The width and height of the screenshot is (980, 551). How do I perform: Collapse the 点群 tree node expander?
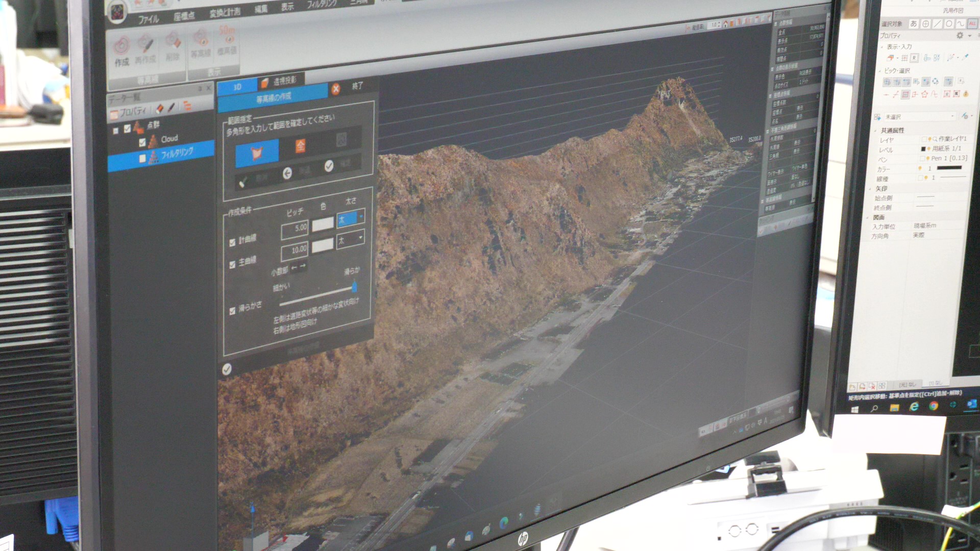116,131
